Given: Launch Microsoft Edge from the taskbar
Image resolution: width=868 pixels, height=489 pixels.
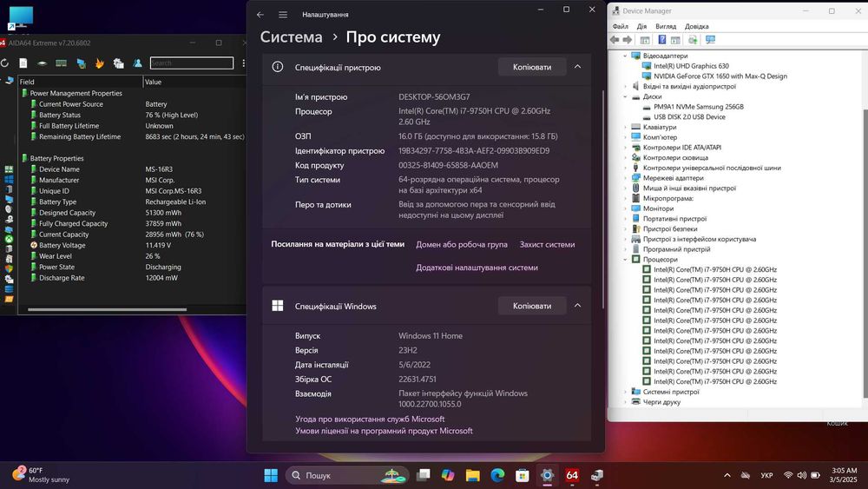Looking at the screenshot, I should pos(497,475).
